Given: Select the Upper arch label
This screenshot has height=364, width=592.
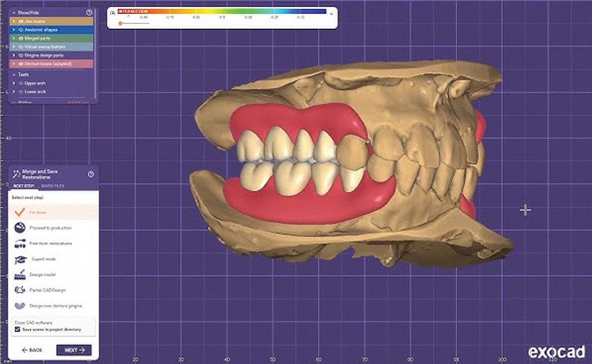Looking at the screenshot, I should click(x=35, y=83).
